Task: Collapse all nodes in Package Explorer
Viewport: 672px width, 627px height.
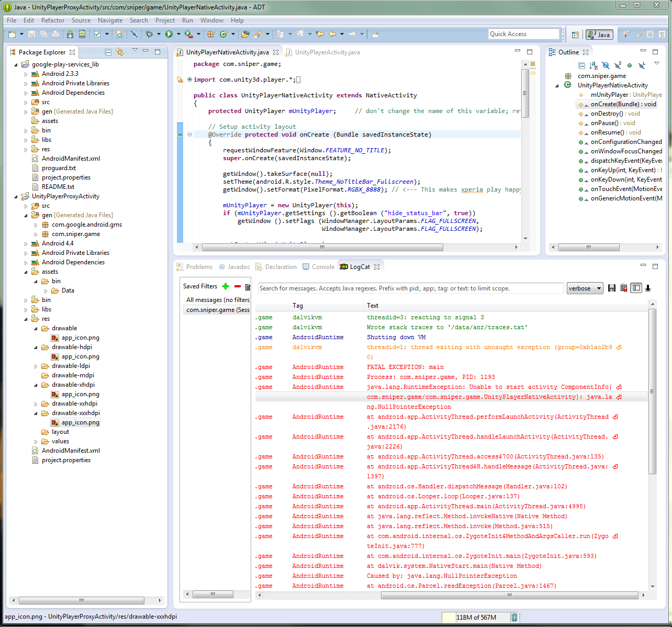Action: pos(108,52)
